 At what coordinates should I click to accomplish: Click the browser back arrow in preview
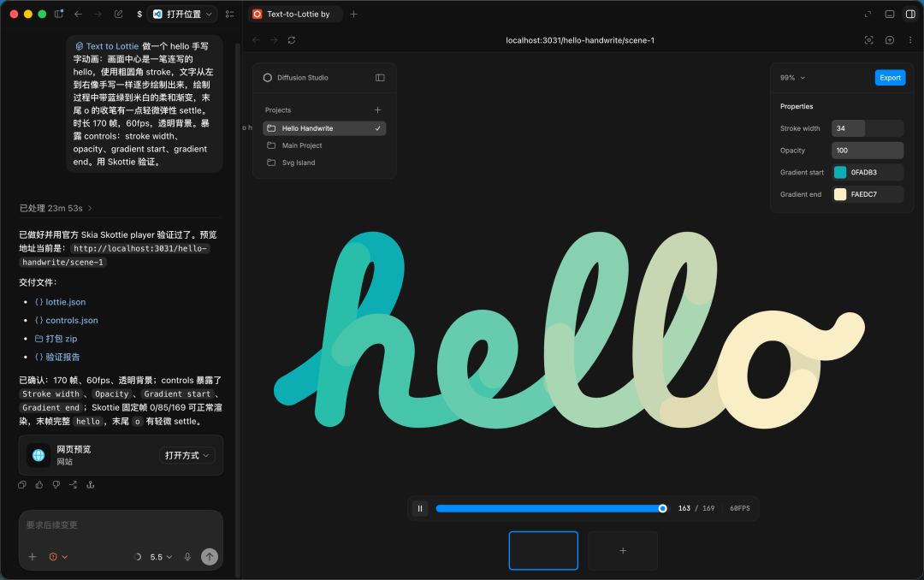(x=256, y=40)
